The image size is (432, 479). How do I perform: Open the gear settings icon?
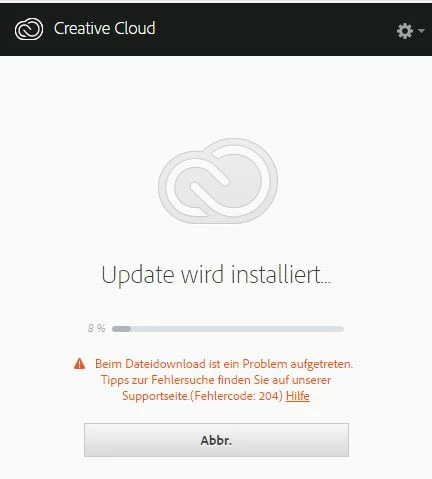point(405,31)
